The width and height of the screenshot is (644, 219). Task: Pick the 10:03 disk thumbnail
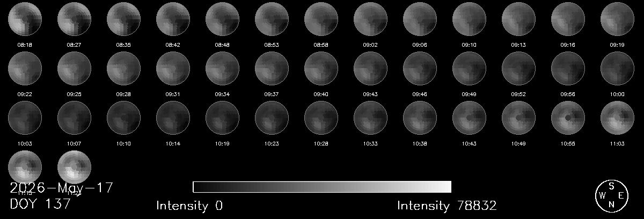pyautogui.click(x=25, y=118)
